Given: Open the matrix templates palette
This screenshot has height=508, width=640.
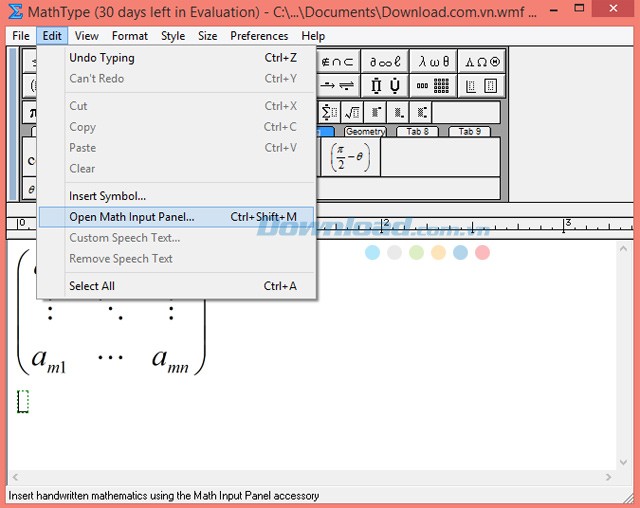Looking at the screenshot, I should [x=433, y=86].
